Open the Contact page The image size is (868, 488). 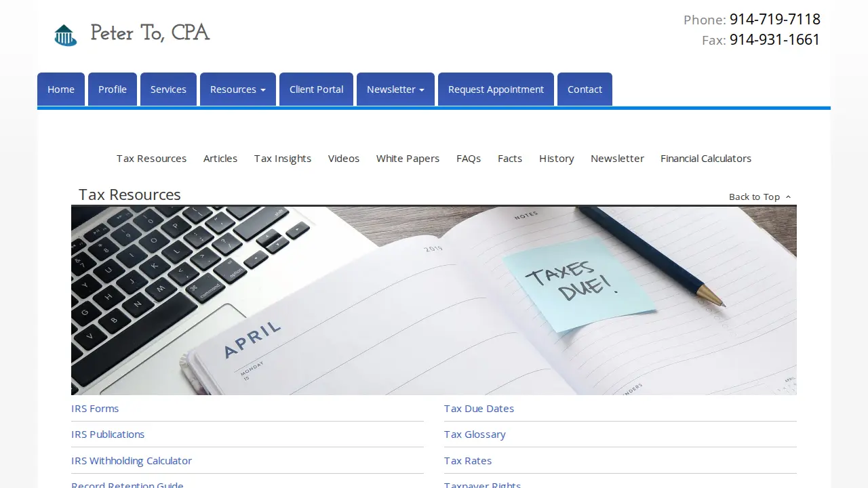tap(585, 89)
